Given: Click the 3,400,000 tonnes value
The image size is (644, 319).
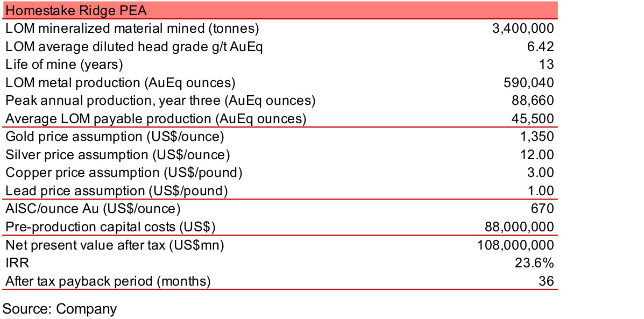Looking at the screenshot, I should tap(523, 29).
